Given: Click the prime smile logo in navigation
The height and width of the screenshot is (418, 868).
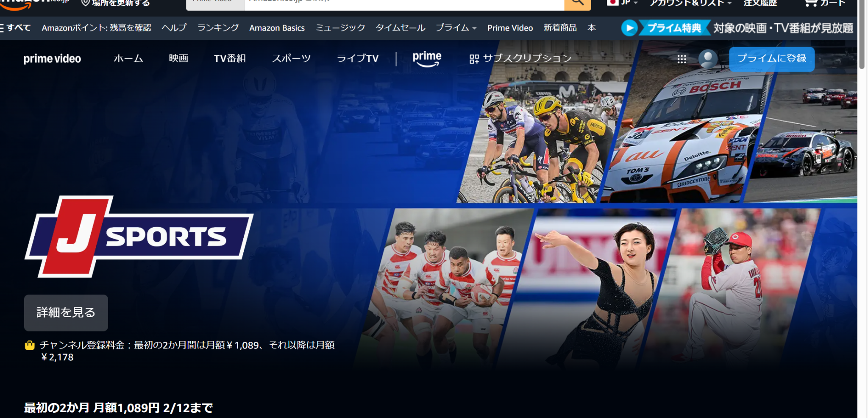Looking at the screenshot, I should [x=427, y=59].
